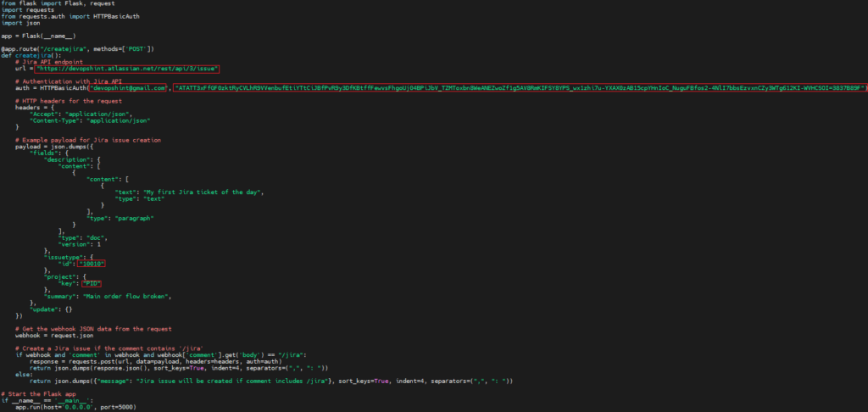The height and width of the screenshot is (412, 868).
Task: Click the issue type id "10010" value
Action: [92, 264]
